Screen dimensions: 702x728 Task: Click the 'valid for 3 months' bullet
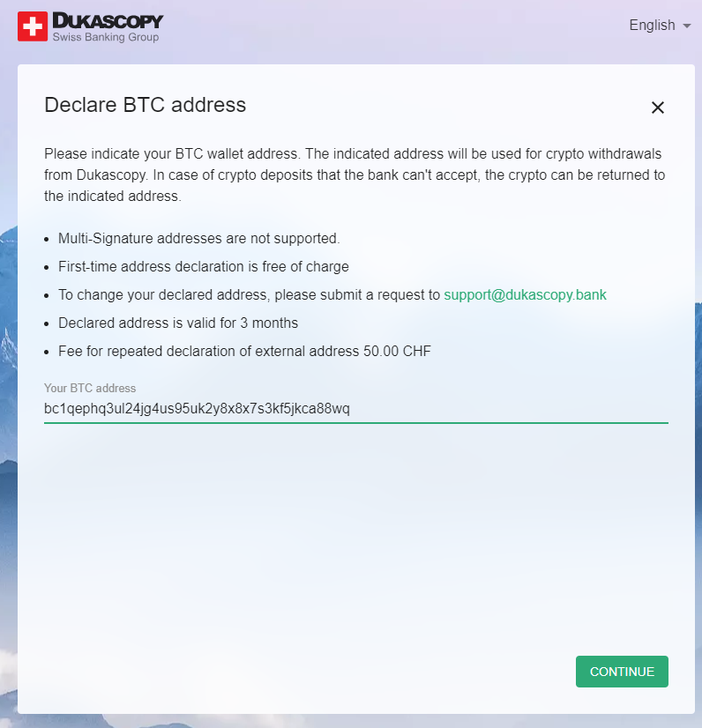pos(178,323)
